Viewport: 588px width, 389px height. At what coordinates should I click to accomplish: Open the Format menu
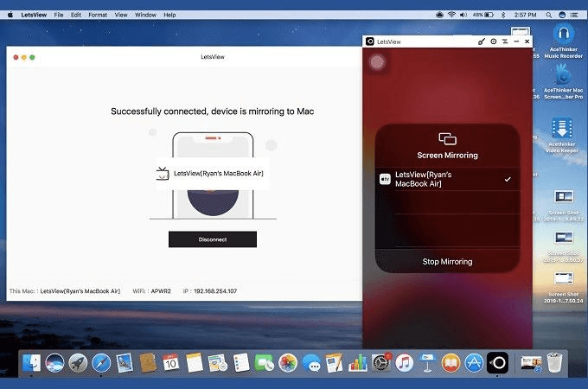(98, 15)
